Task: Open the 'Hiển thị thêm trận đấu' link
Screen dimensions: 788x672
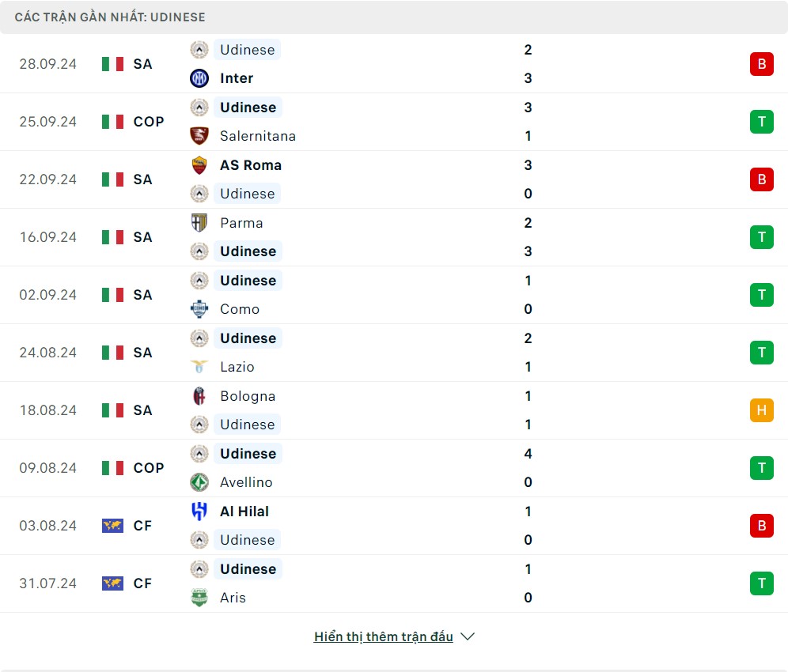Action: click(384, 636)
